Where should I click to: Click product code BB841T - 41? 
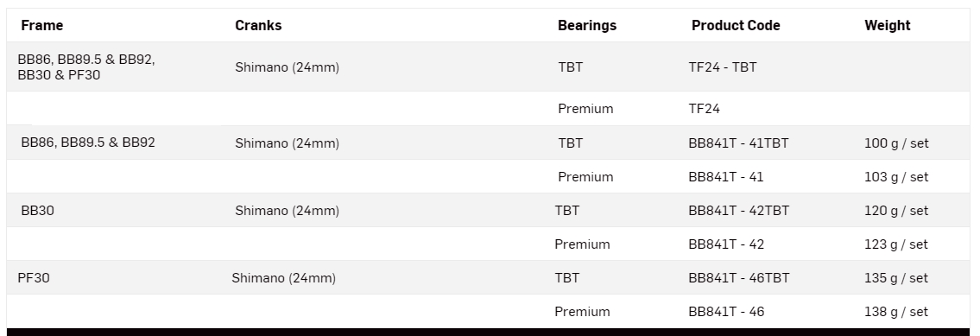point(725,177)
